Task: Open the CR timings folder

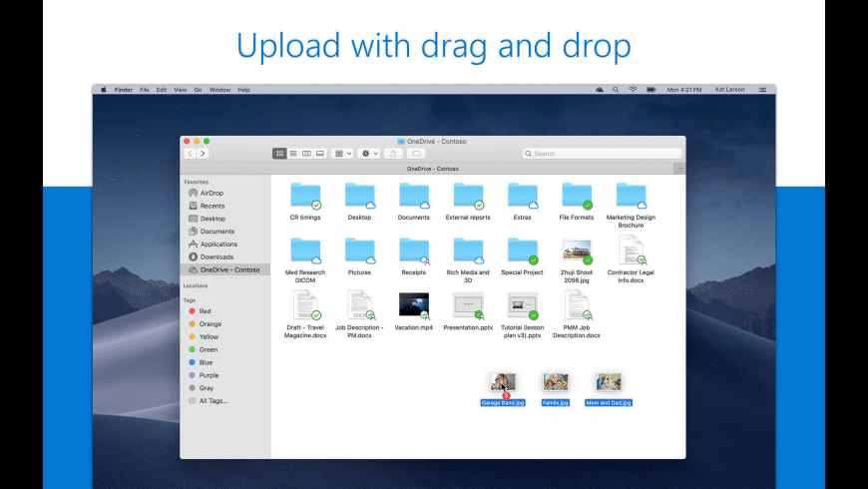Action: [x=305, y=196]
